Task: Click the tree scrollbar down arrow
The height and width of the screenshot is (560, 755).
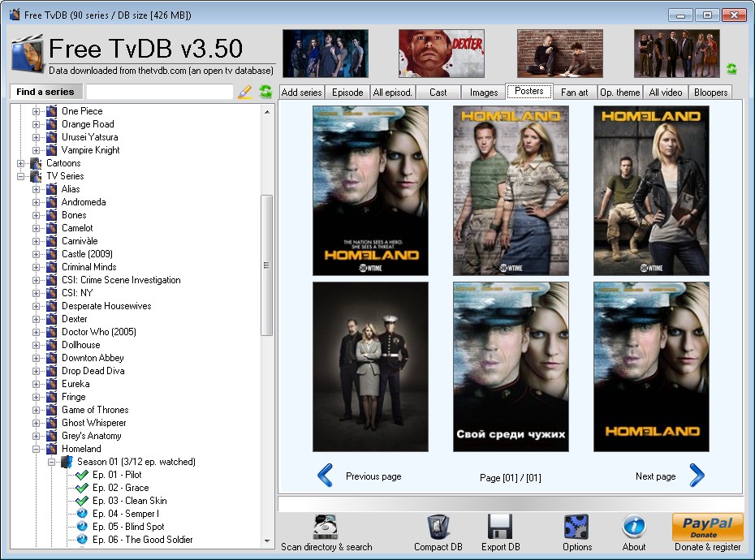Action: click(267, 541)
